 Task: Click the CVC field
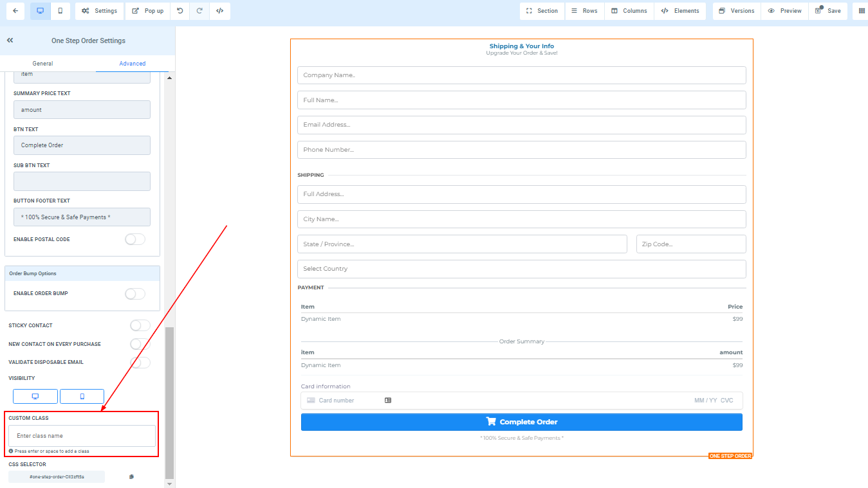click(x=727, y=401)
